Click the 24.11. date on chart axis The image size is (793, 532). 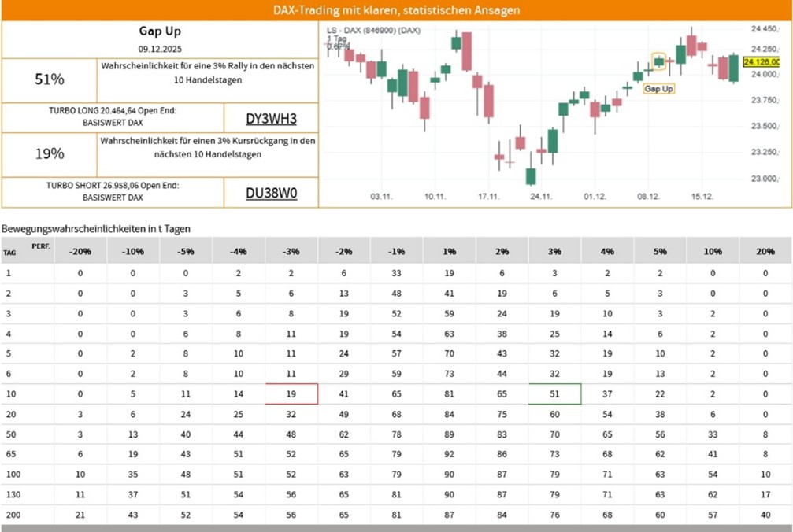540,196
